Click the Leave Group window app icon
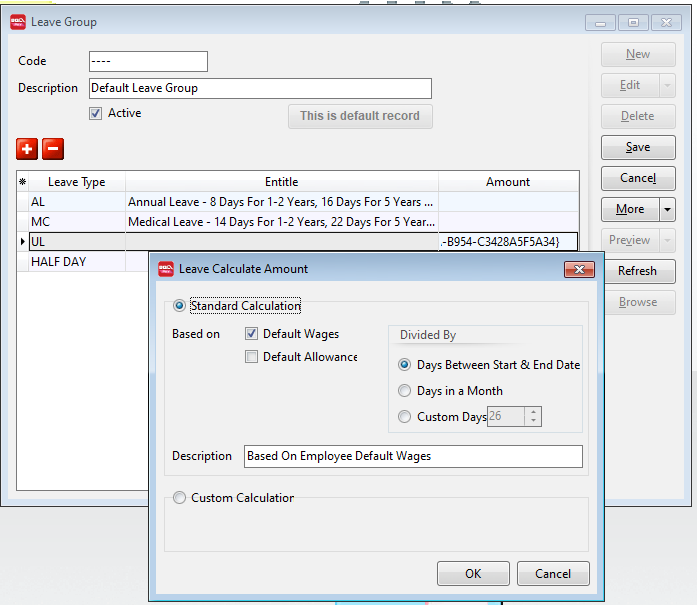 [17, 21]
